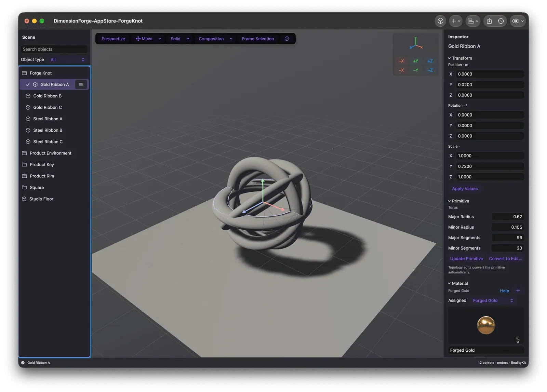Click the Gold Ribbon A row handle icon
This screenshot has width=547, height=392.
(x=81, y=84)
